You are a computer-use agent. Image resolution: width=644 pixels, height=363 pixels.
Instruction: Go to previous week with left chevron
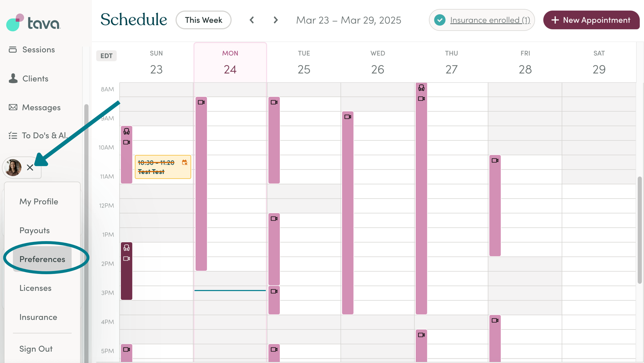(252, 20)
